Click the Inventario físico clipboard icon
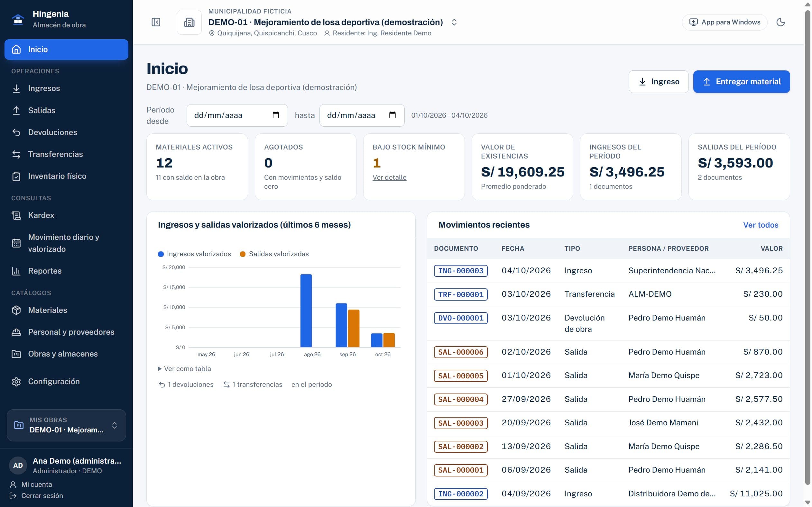Image resolution: width=812 pixels, height=507 pixels. coord(16,176)
